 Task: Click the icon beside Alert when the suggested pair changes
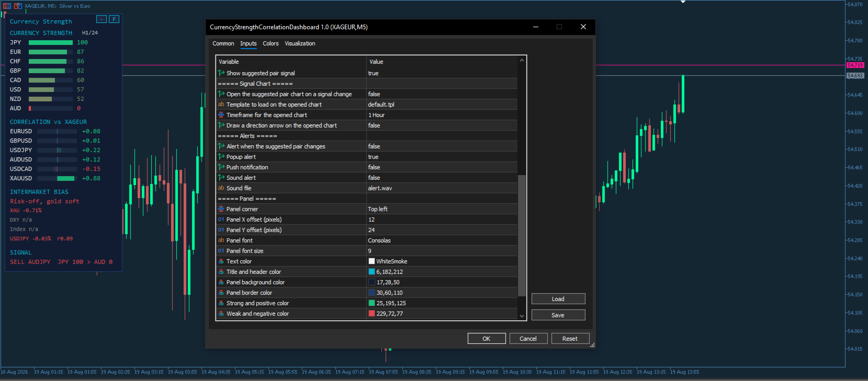221,146
